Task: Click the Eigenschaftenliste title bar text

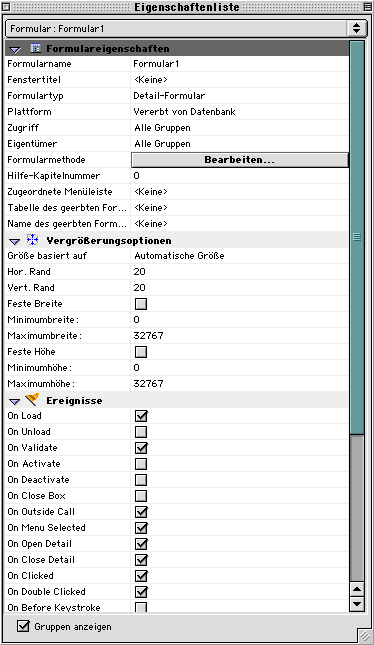Action: click(187, 7)
